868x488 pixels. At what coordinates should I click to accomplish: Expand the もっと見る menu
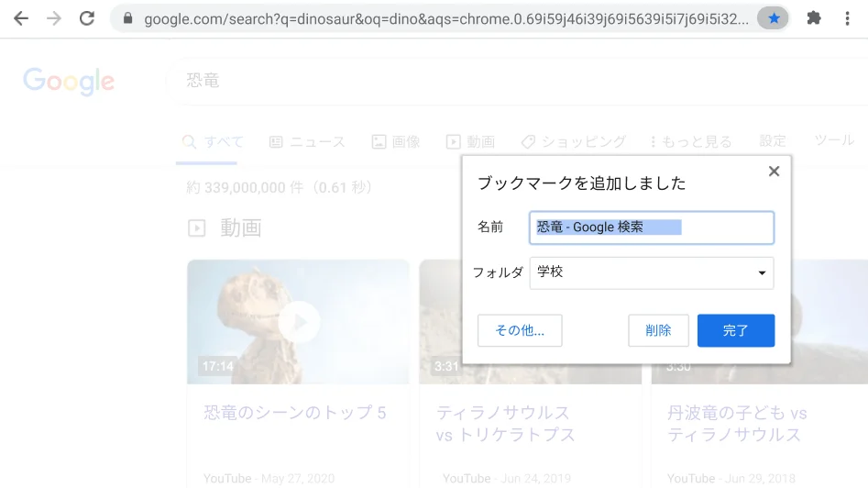pyautogui.click(x=691, y=142)
